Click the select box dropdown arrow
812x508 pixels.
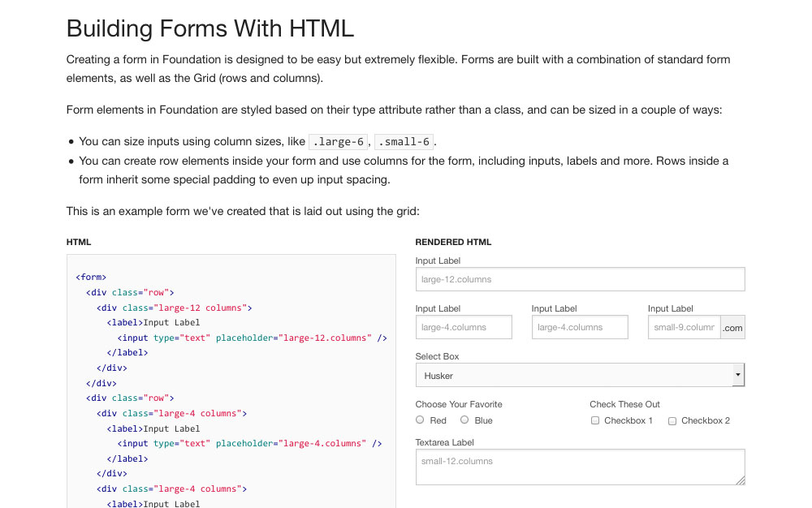[x=738, y=375]
